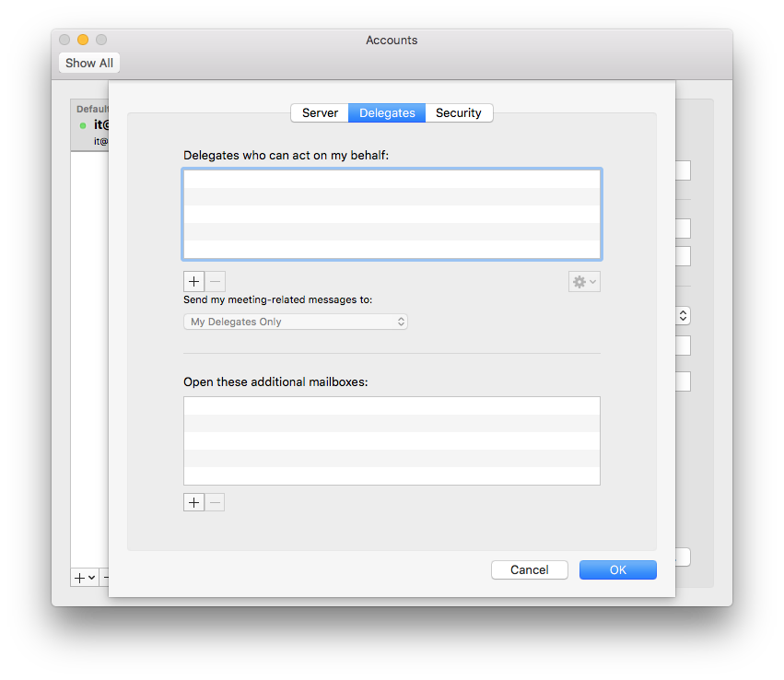Open My Delegates Only dropdown
Screen dimensions: 784x680
tap(296, 322)
